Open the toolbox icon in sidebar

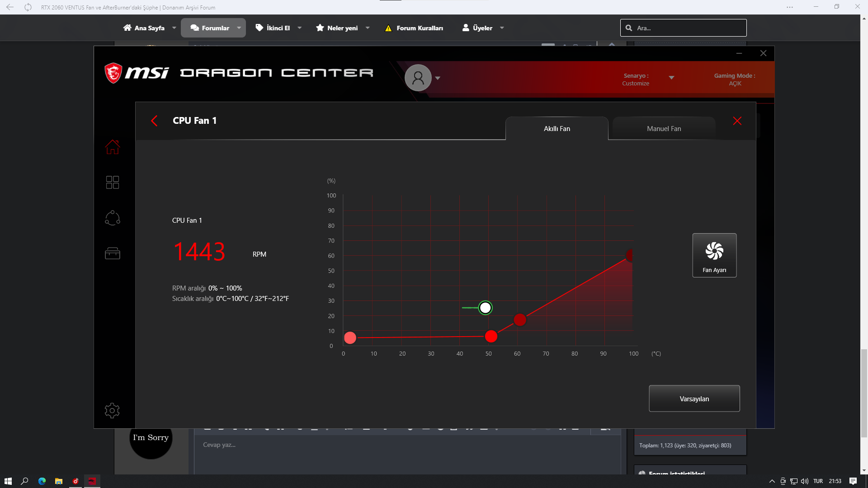pyautogui.click(x=112, y=253)
